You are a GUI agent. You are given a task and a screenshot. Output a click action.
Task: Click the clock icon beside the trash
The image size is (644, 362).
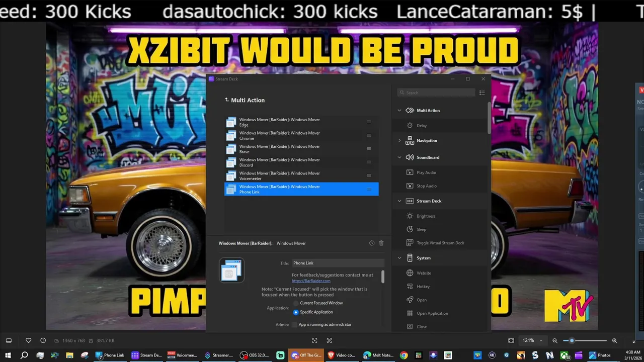point(372,243)
